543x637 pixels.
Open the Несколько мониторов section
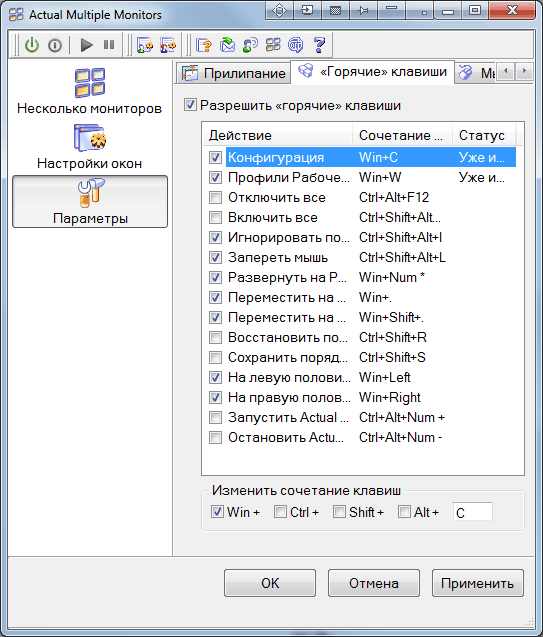(89, 91)
